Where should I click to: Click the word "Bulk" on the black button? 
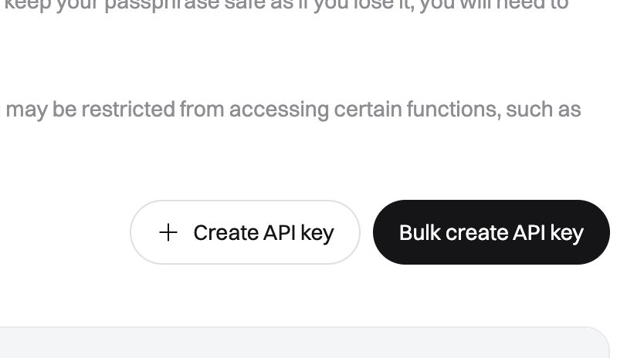click(420, 232)
